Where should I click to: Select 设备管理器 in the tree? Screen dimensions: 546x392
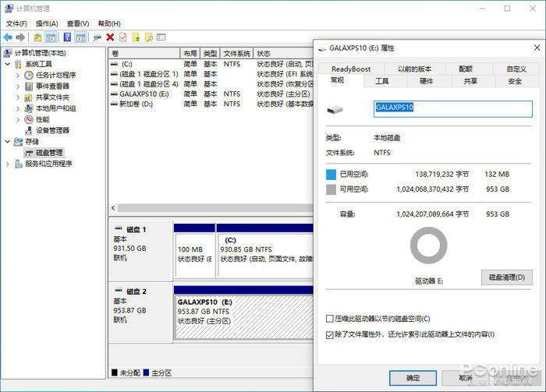[52, 130]
